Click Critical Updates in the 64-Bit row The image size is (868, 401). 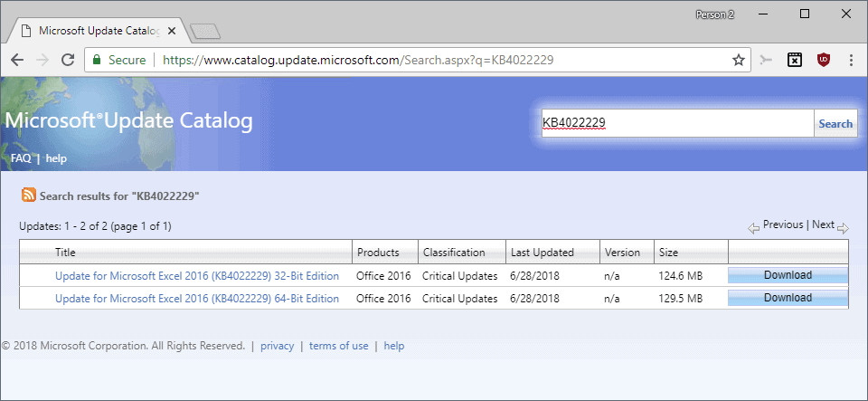pos(460,299)
